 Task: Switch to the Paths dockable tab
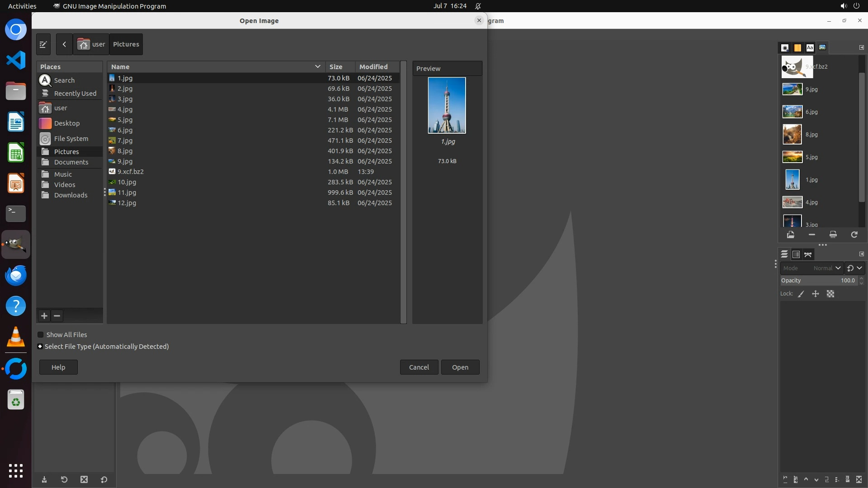tap(808, 254)
